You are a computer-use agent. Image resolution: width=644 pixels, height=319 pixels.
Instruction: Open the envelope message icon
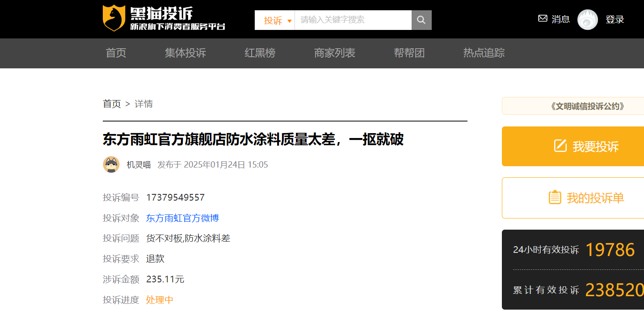pyautogui.click(x=543, y=19)
